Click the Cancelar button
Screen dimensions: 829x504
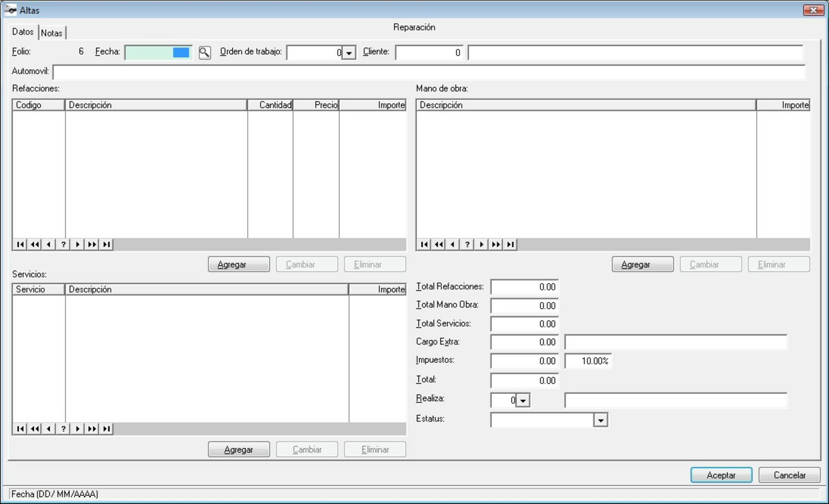click(789, 475)
